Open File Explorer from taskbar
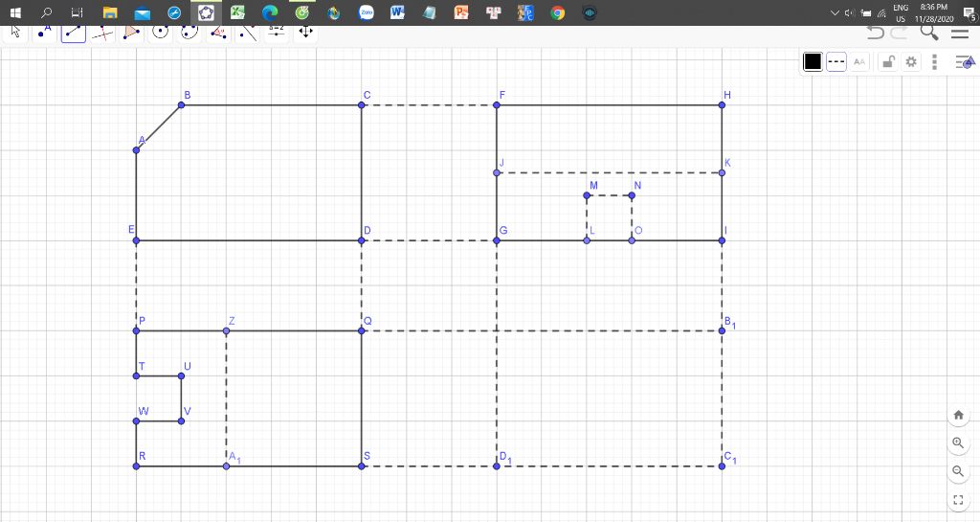This screenshot has height=522, width=980. click(x=110, y=12)
